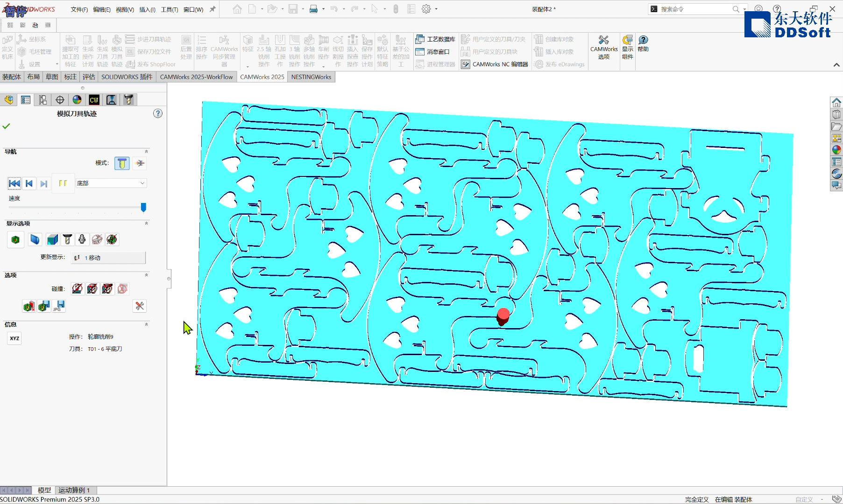Open the 插入(I) menu
Image resolution: width=843 pixels, height=504 pixels.
[147, 9]
